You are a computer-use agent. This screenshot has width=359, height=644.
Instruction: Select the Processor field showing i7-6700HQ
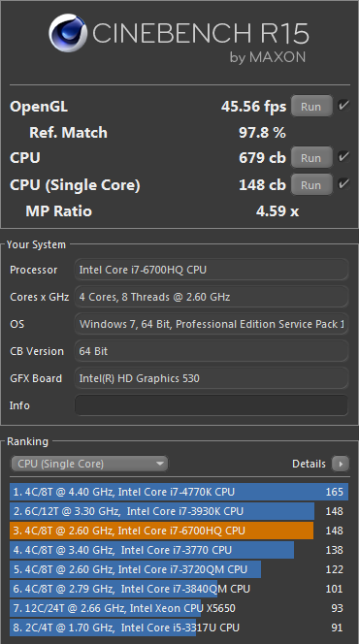pyautogui.click(x=212, y=270)
